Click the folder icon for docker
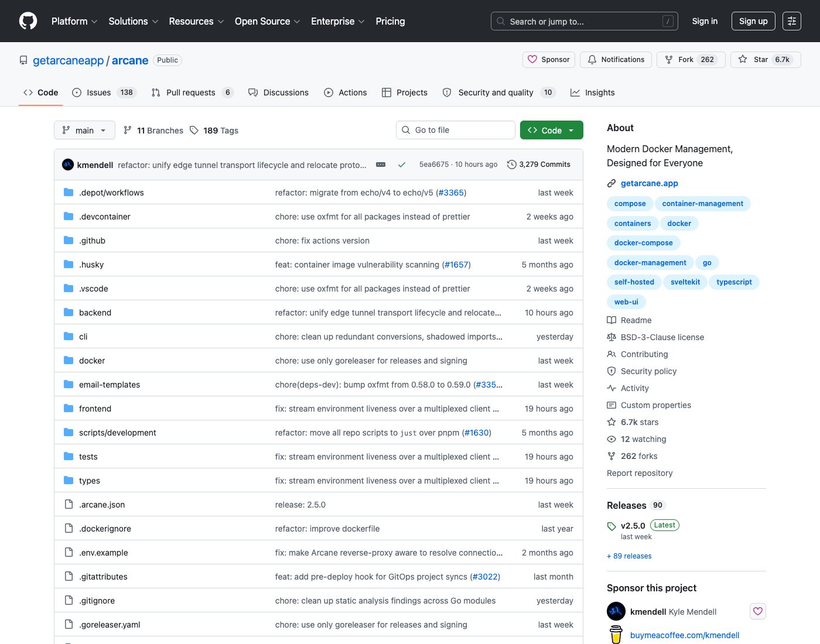 click(x=69, y=360)
